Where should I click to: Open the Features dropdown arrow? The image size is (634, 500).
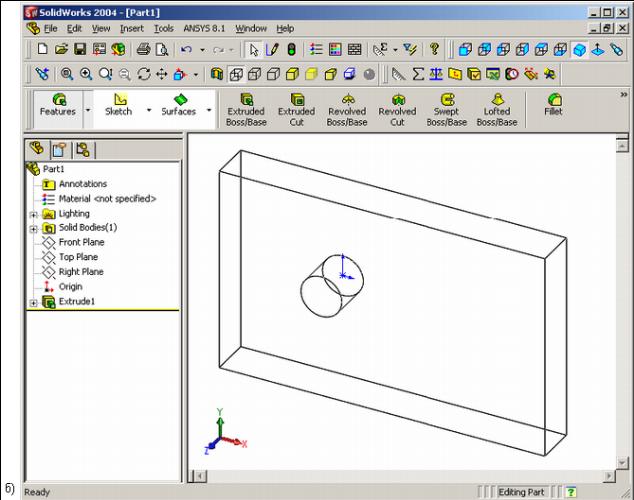click(x=88, y=110)
